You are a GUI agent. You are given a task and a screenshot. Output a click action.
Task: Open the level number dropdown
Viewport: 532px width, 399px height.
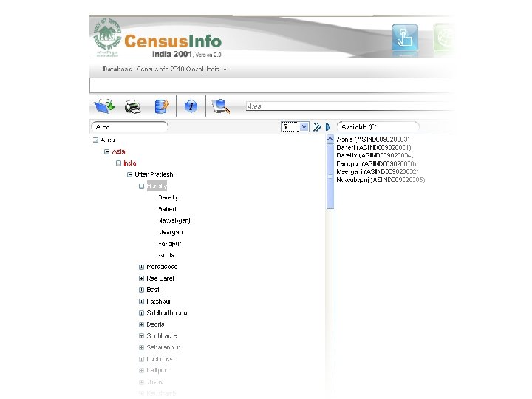304,126
